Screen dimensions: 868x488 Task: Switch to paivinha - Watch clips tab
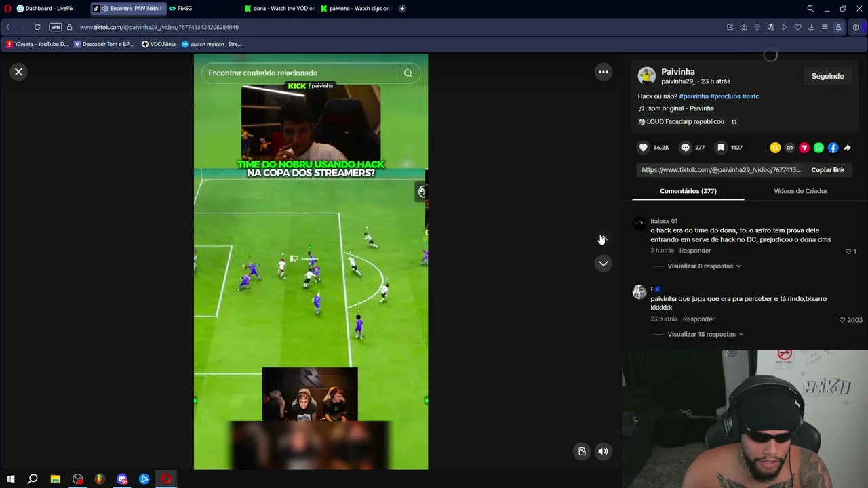tap(355, 9)
